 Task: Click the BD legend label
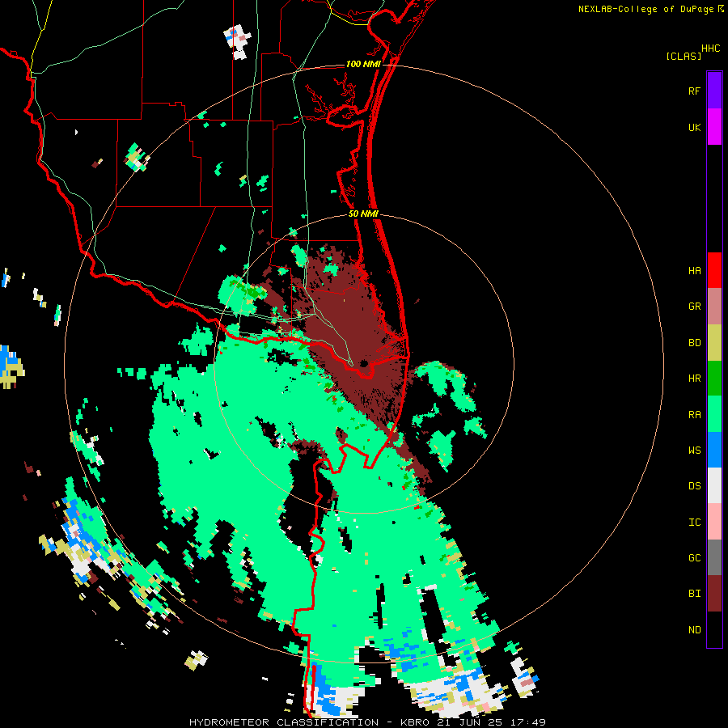pyautogui.click(x=694, y=343)
